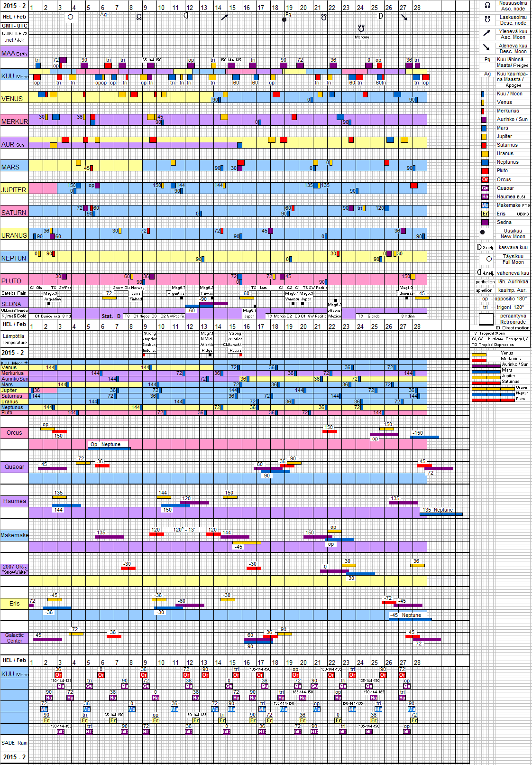532x765 pixels.
Task: Click the first quarter moon symbol near Feb 25
Action: [x=380, y=16]
